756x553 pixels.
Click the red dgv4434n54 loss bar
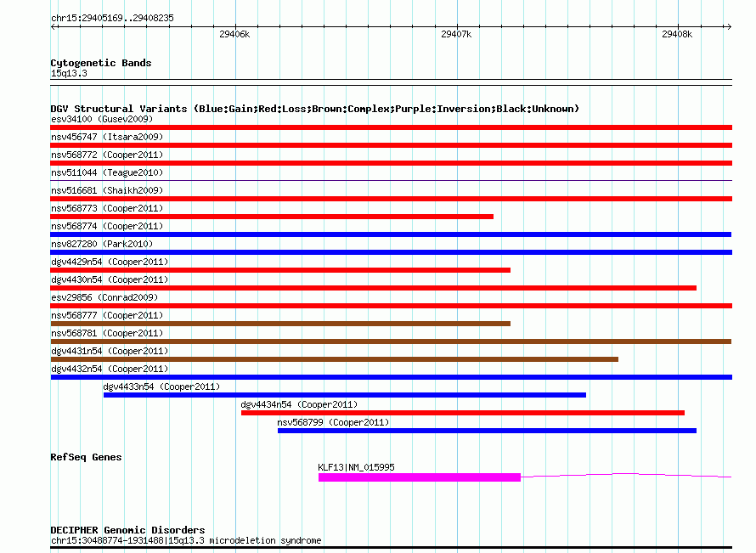(x=463, y=413)
